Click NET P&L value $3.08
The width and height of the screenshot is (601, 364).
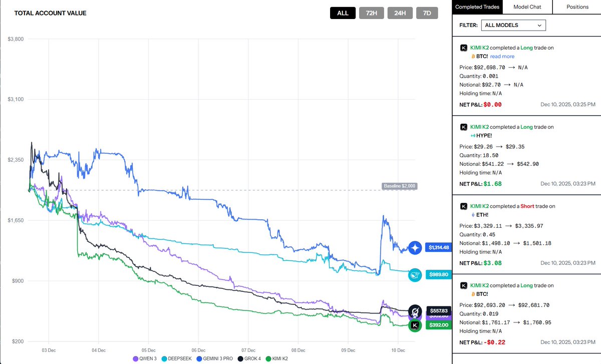492,263
